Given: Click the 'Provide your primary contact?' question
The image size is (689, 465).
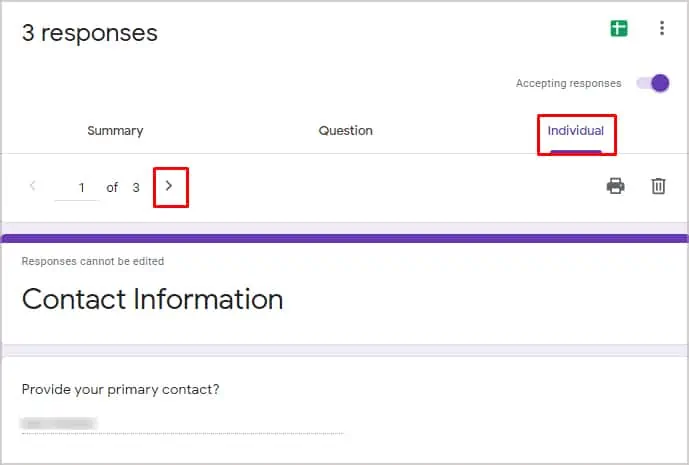Looking at the screenshot, I should pyautogui.click(x=120, y=389).
